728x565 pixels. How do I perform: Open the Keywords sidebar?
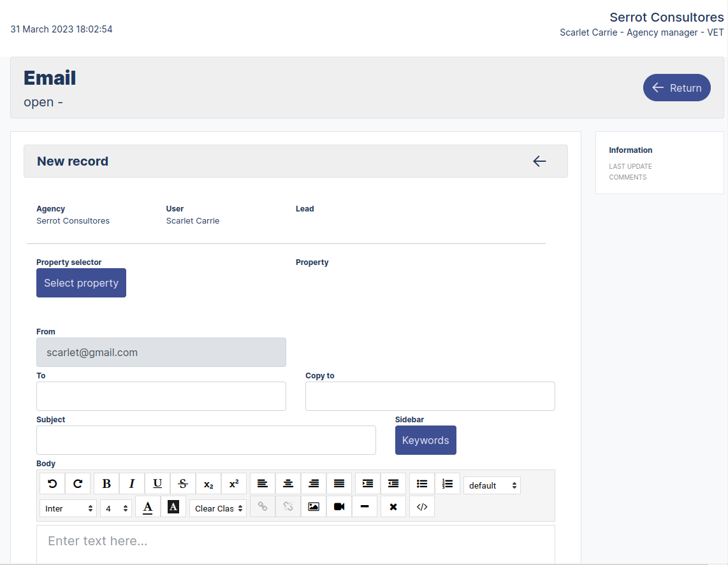point(425,440)
